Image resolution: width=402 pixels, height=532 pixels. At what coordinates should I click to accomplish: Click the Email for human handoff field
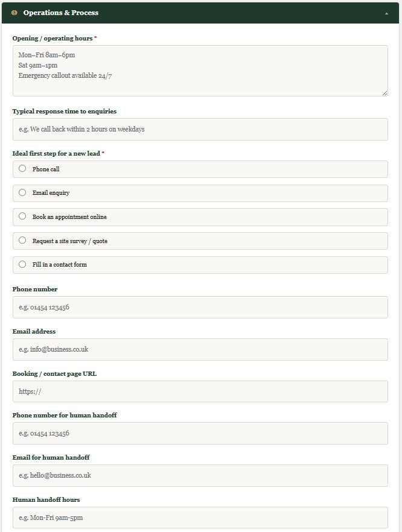coord(200,475)
